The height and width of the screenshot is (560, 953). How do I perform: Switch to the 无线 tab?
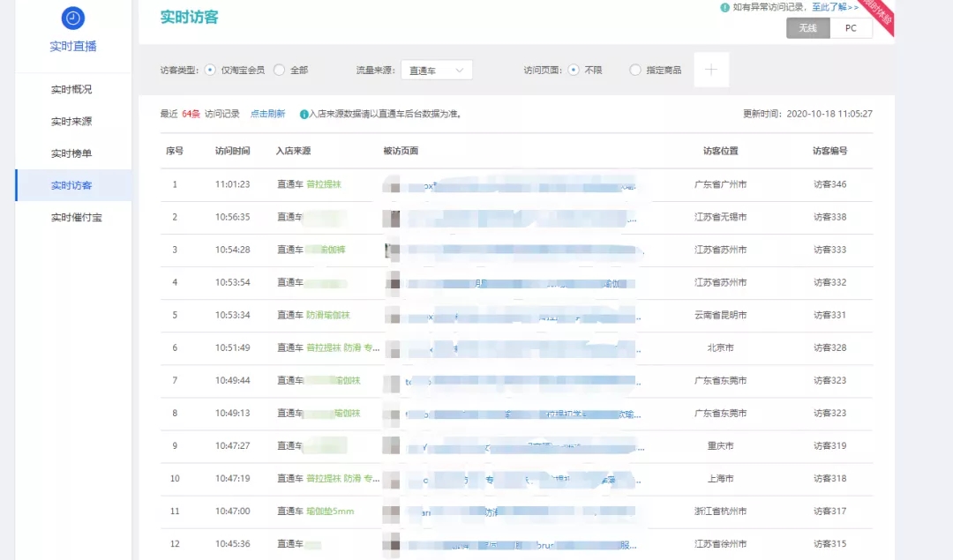pos(807,28)
